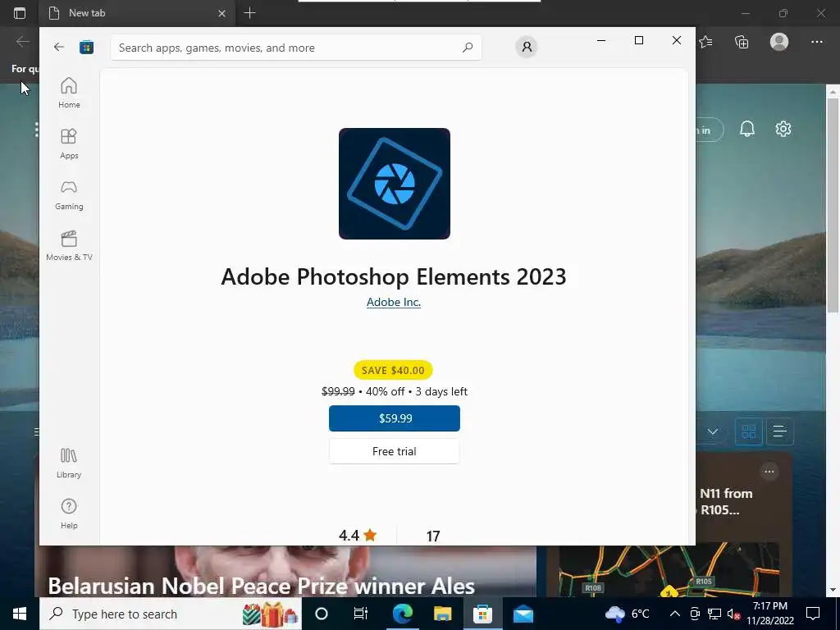
Task: Open Microsoft Edge from the taskbar
Action: (402, 614)
